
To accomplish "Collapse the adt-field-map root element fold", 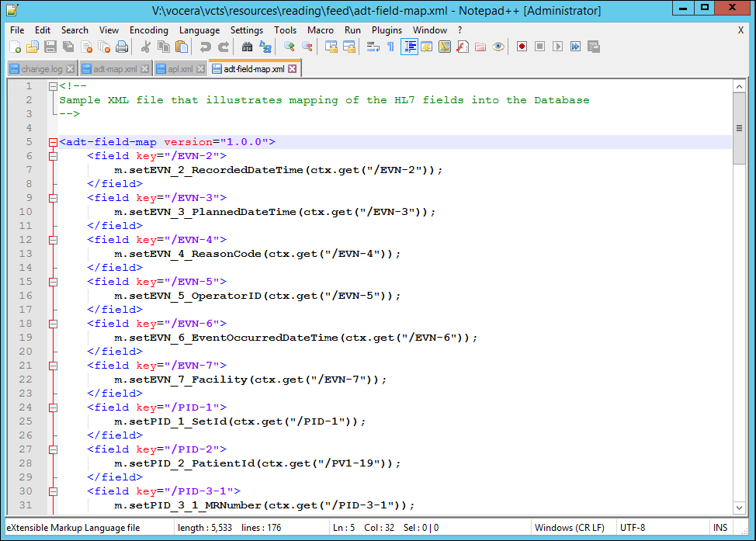I will [53, 142].
